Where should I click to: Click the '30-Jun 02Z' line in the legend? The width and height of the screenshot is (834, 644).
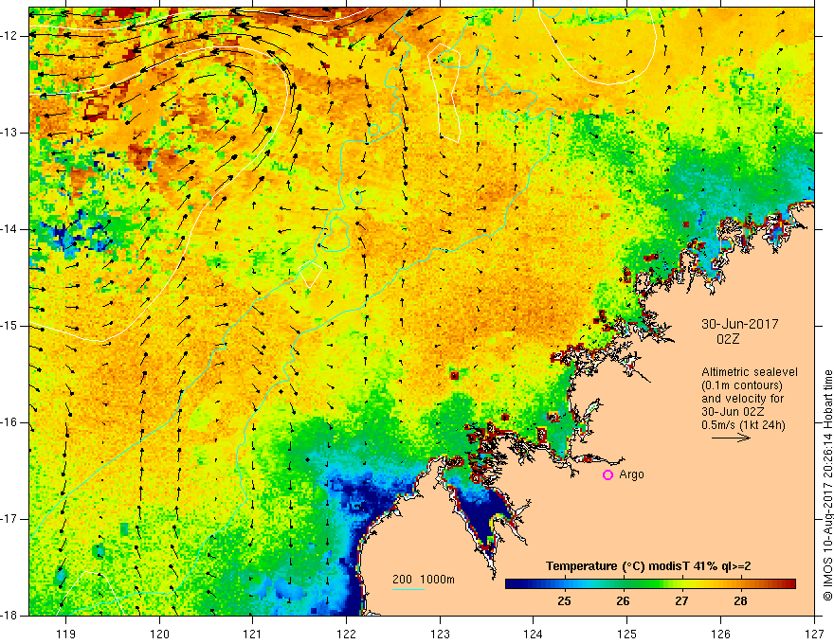(x=735, y=412)
